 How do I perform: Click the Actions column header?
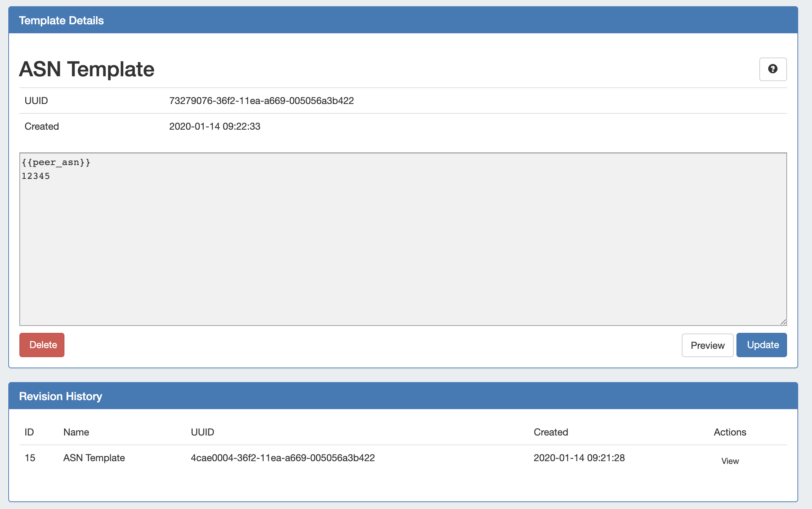(x=730, y=432)
